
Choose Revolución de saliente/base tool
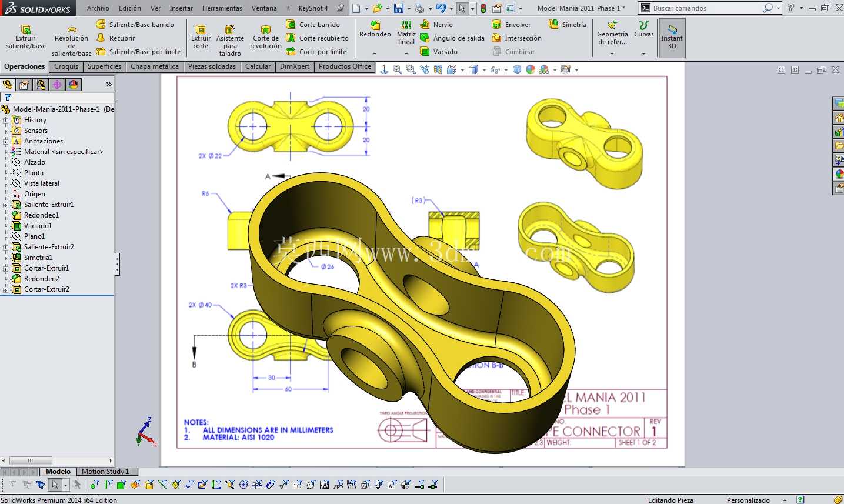tap(71, 41)
